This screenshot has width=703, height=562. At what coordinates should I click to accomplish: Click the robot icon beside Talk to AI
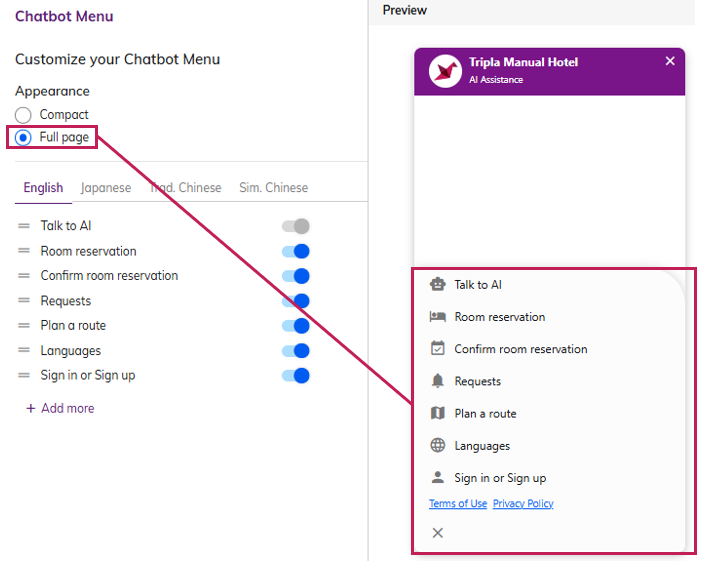[437, 285]
